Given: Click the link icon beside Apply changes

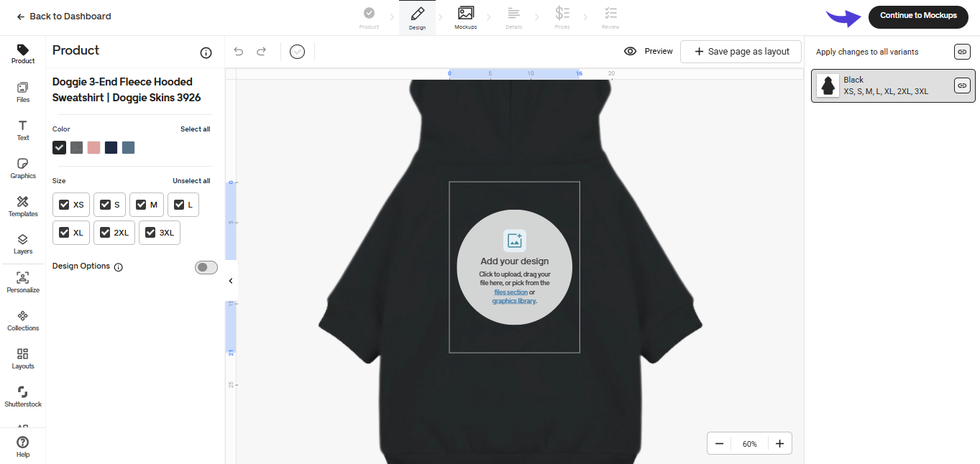Looking at the screenshot, I should [x=962, y=52].
